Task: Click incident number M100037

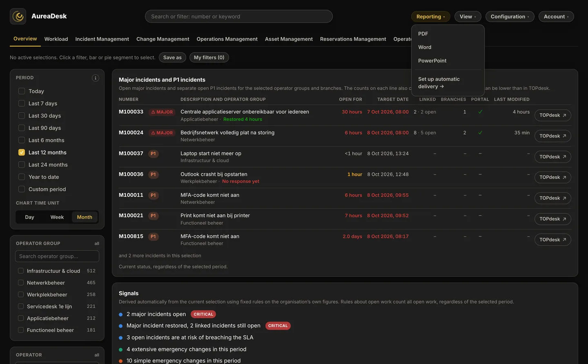Action: [x=131, y=153]
